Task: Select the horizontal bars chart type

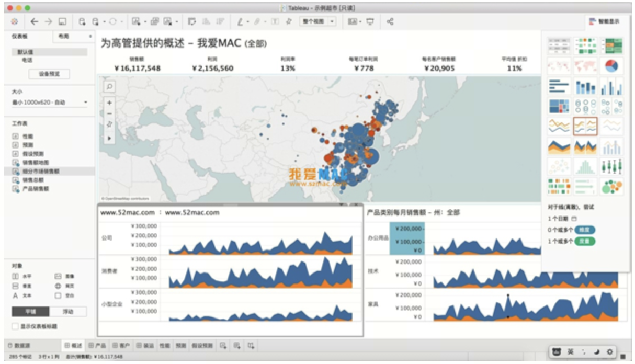Action: 559,86
